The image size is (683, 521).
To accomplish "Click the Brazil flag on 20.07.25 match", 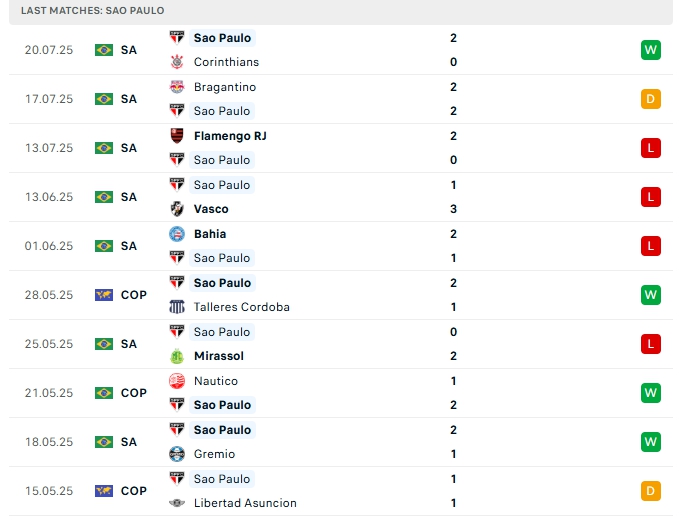I will point(104,50).
